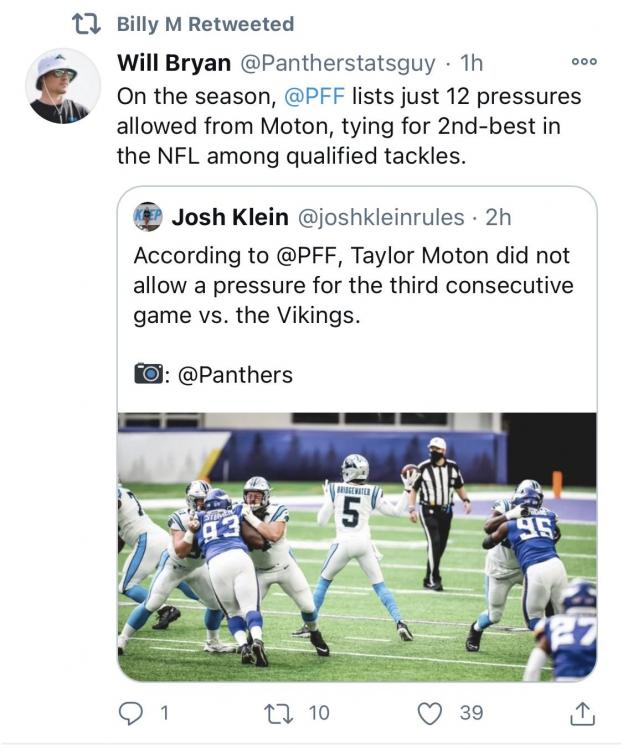
Task: Open the football game photo
Action: (x=357, y=547)
